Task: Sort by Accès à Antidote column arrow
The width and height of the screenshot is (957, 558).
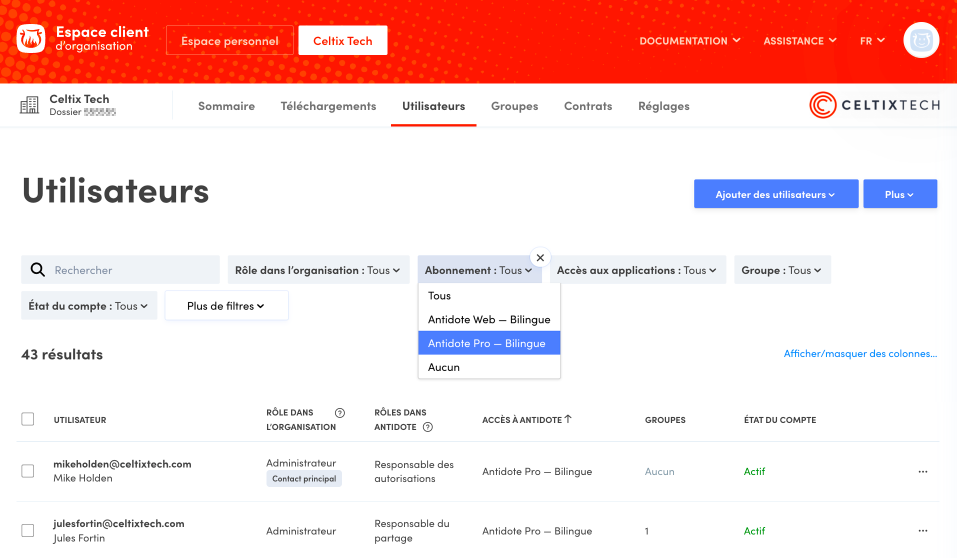Action: tap(568, 419)
